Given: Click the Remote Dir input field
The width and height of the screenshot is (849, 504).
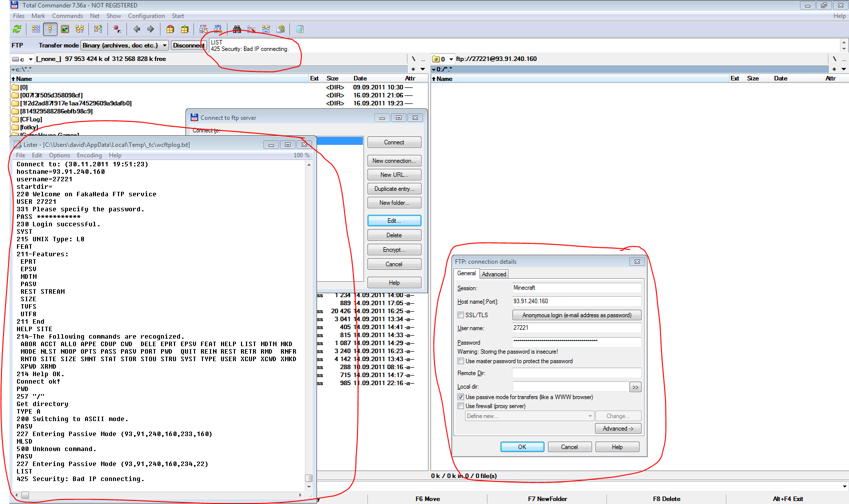Looking at the screenshot, I should pos(576,373).
